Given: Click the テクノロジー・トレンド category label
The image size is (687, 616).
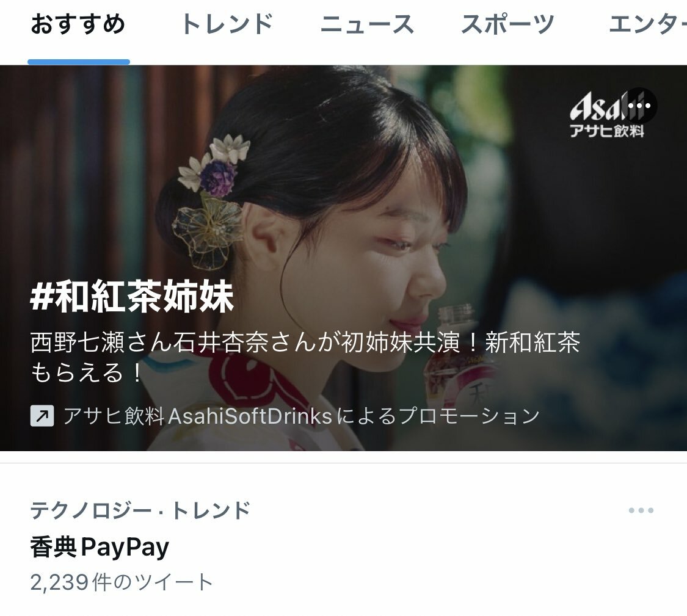Looking at the screenshot, I should [x=140, y=510].
